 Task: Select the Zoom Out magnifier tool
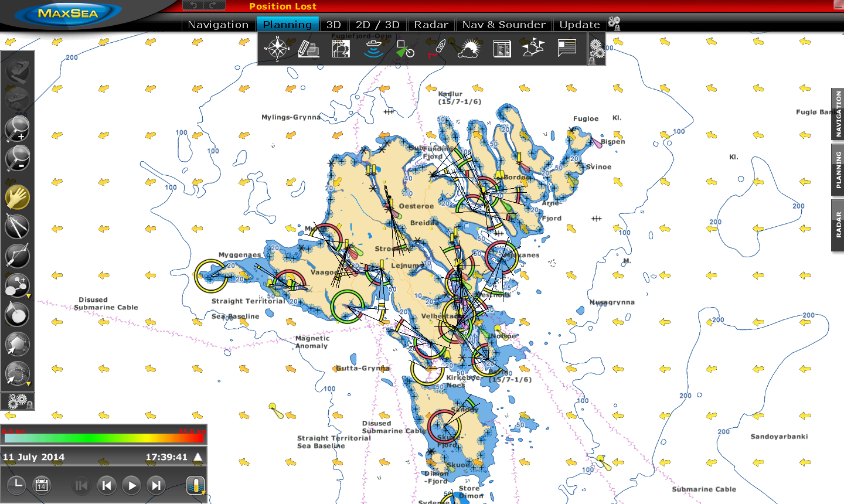(18, 158)
